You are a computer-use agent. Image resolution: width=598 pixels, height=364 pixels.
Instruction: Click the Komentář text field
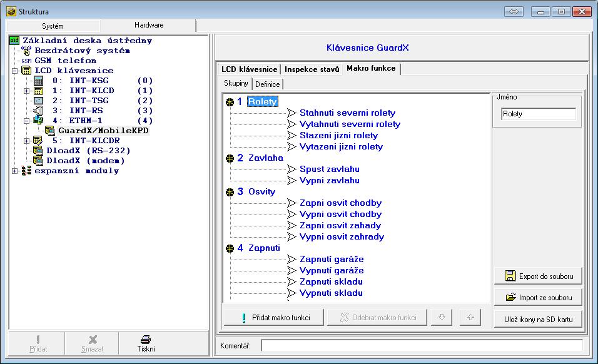422,346
